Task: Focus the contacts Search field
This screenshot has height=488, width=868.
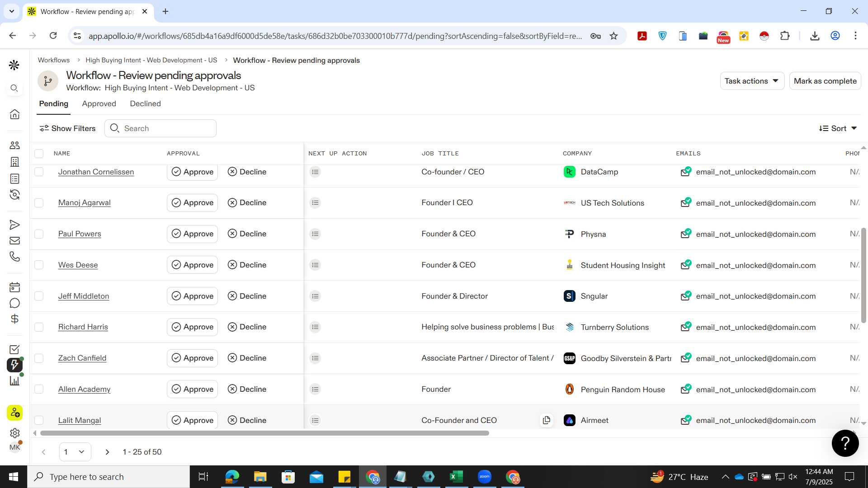Action: (160, 128)
